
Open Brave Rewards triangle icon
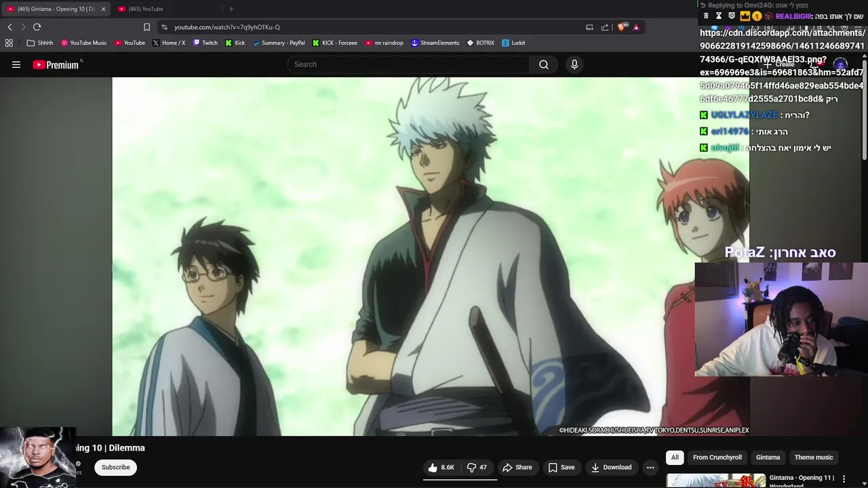tap(636, 27)
